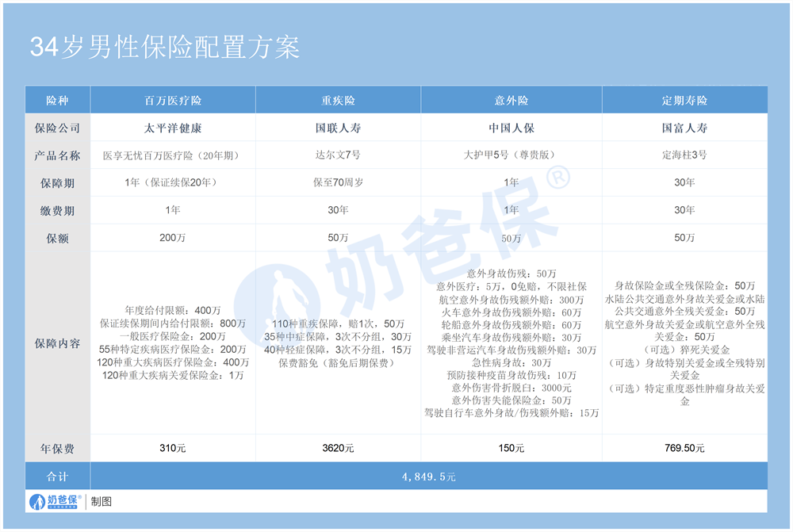Click the line 意外伤害骨折脱臼：3000元
This screenshot has height=532, width=793.
click(511, 388)
